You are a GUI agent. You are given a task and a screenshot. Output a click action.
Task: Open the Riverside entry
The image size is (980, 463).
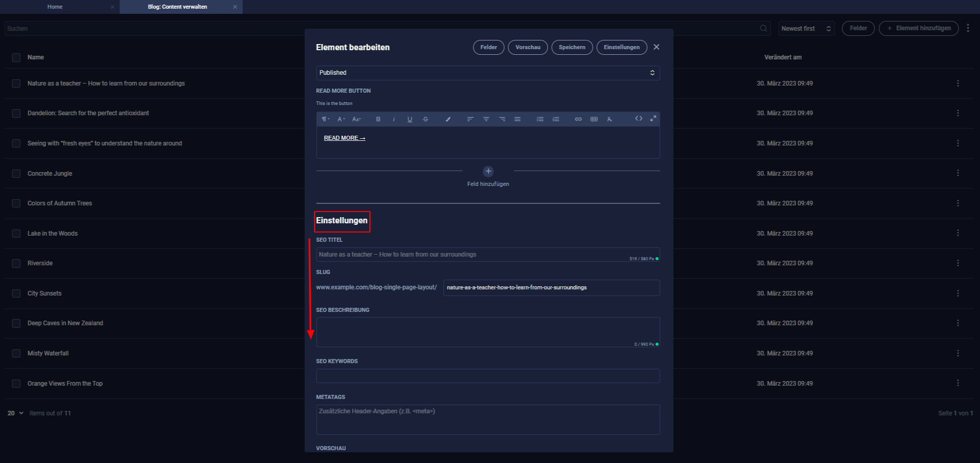pyautogui.click(x=40, y=263)
